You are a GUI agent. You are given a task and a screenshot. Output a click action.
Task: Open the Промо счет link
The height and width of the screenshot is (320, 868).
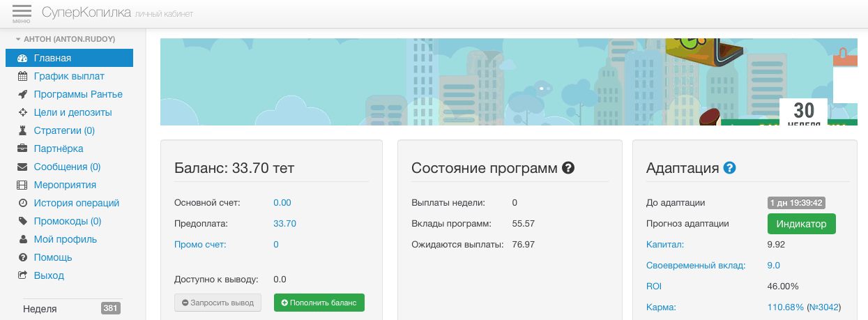pos(199,244)
